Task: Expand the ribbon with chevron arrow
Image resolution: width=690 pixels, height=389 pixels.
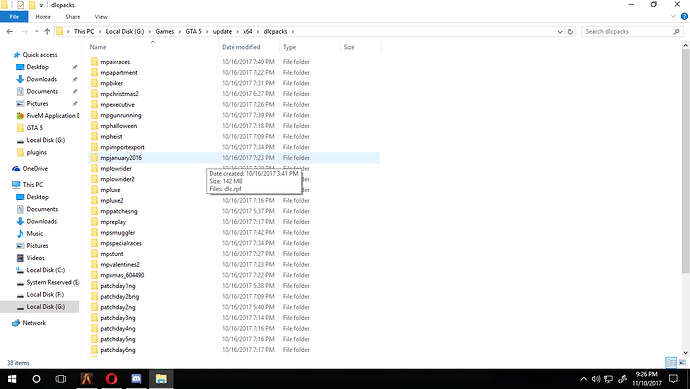Action: tap(673, 17)
